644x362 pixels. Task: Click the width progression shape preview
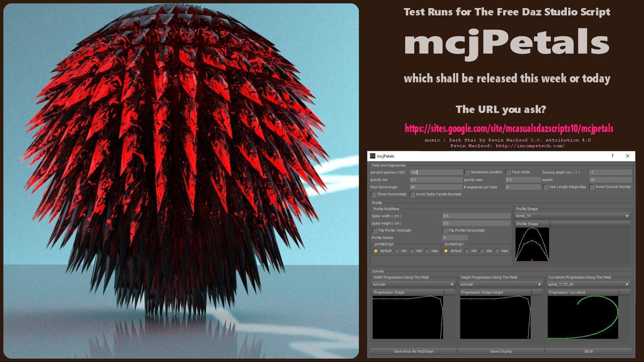[x=408, y=317]
